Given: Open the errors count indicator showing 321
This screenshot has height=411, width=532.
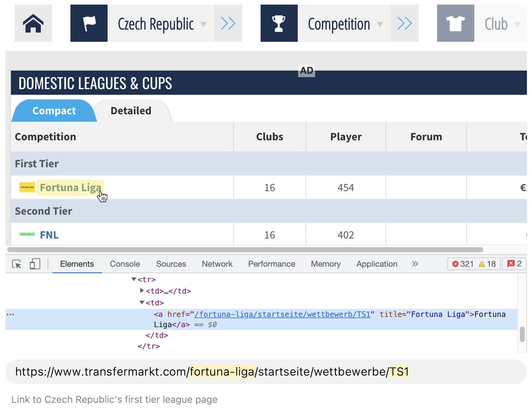Looking at the screenshot, I should tap(463, 264).
